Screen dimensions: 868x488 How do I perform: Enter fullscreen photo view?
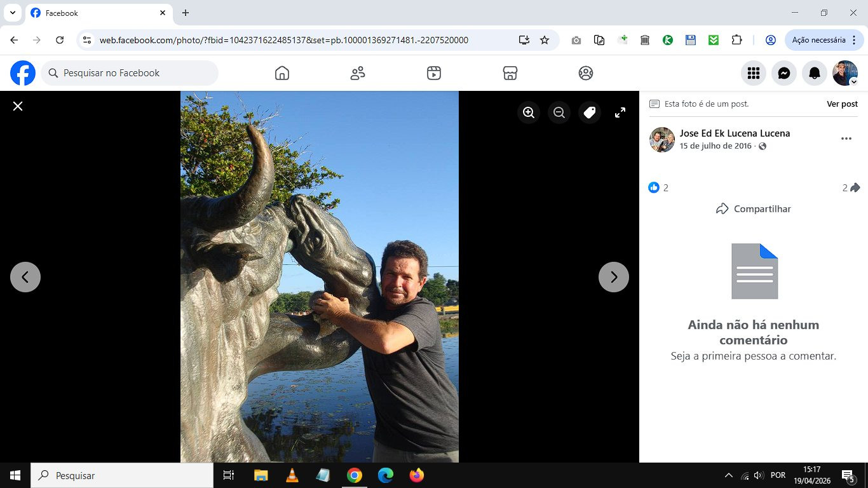click(620, 112)
